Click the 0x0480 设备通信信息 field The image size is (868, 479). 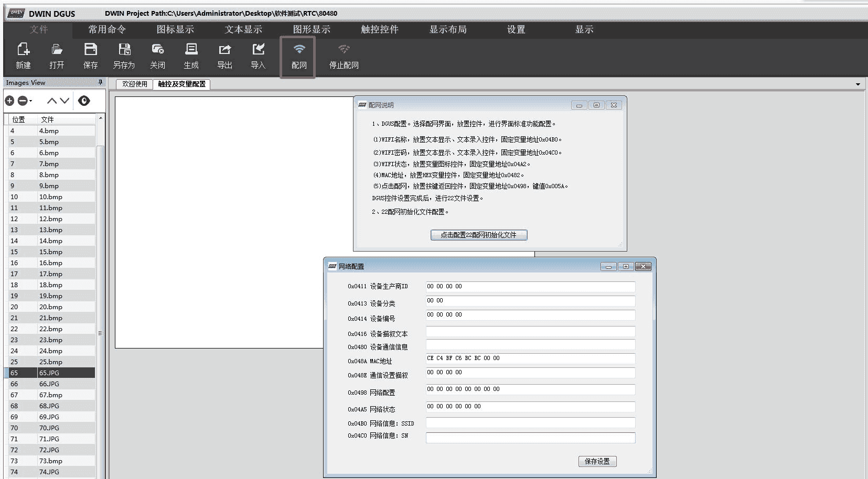pyautogui.click(x=530, y=344)
